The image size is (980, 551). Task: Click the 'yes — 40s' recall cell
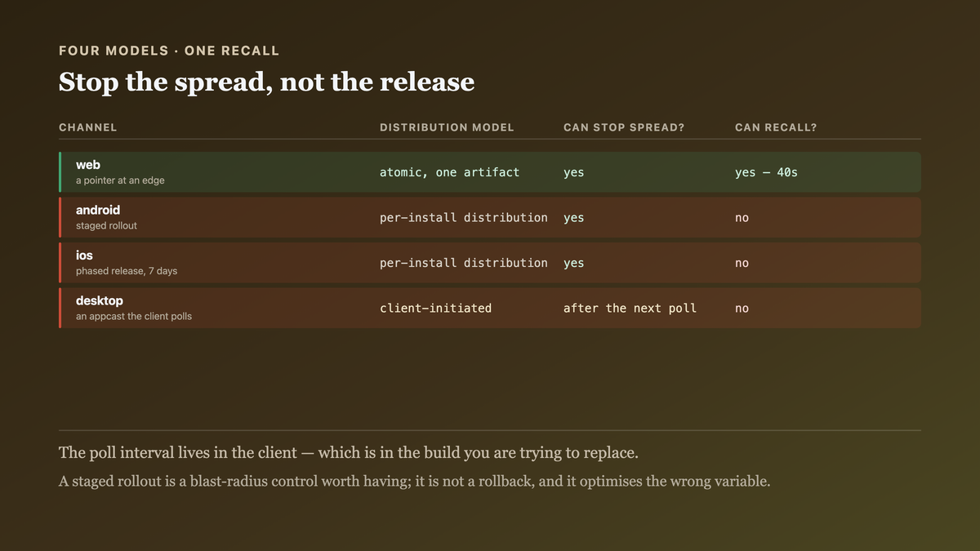click(x=766, y=172)
